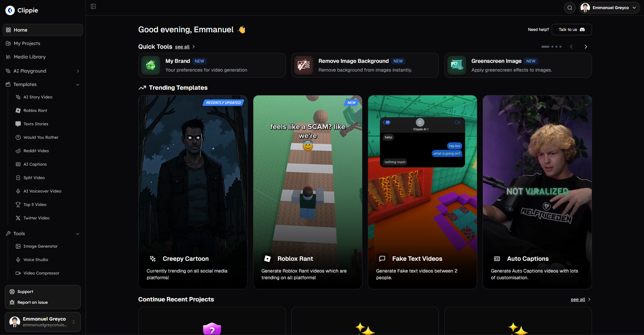Go to previous Quick Tools page arrow
The image size is (644, 335).
tap(571, 47)
